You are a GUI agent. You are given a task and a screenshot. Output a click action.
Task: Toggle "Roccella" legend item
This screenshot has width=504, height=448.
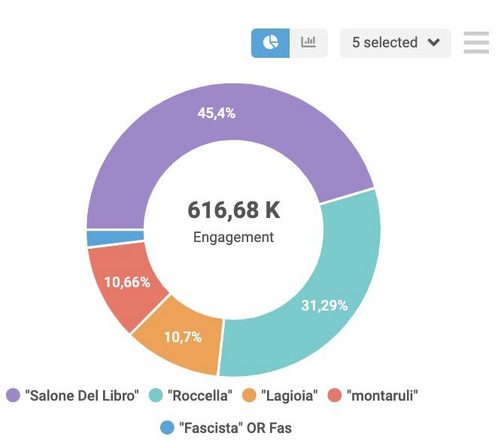199,396
